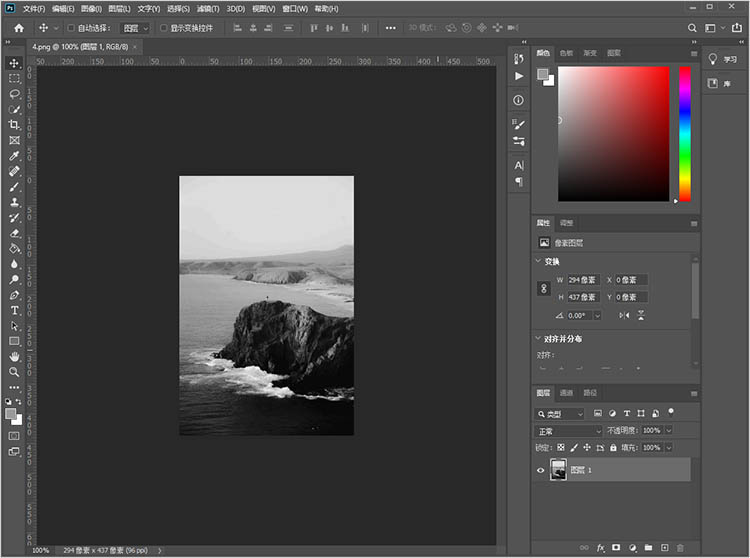The height and width of the screenshot is (558, 750).
Task: Open the 不透明度 opacity dropdown arrow
Action: coord(668,430)
